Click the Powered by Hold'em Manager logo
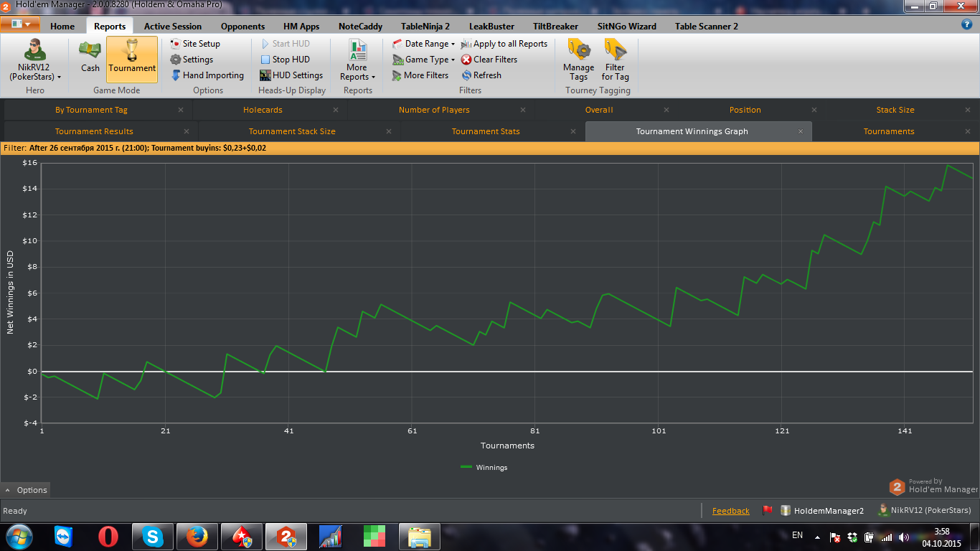This screenshot has width=980, height=551. click(933, 486)
